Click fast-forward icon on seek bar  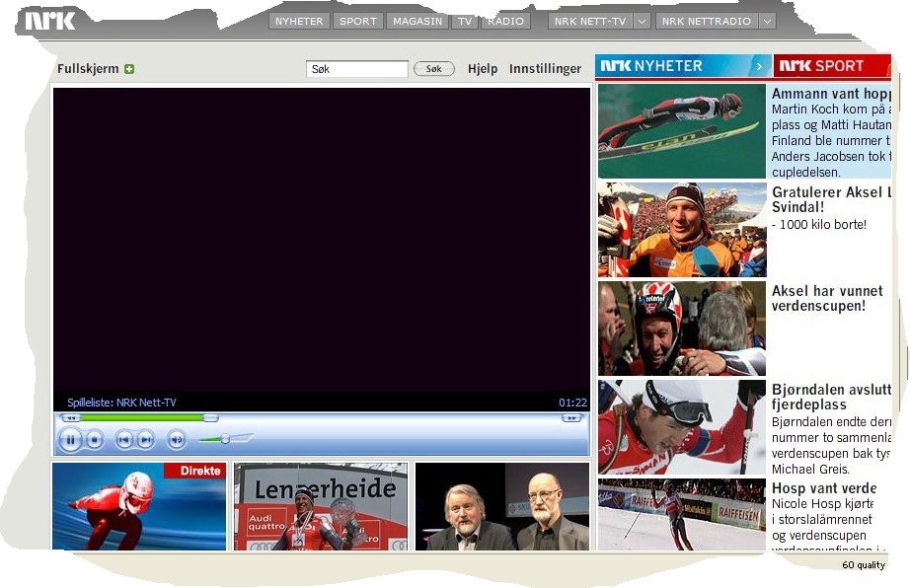click(571, 418)
